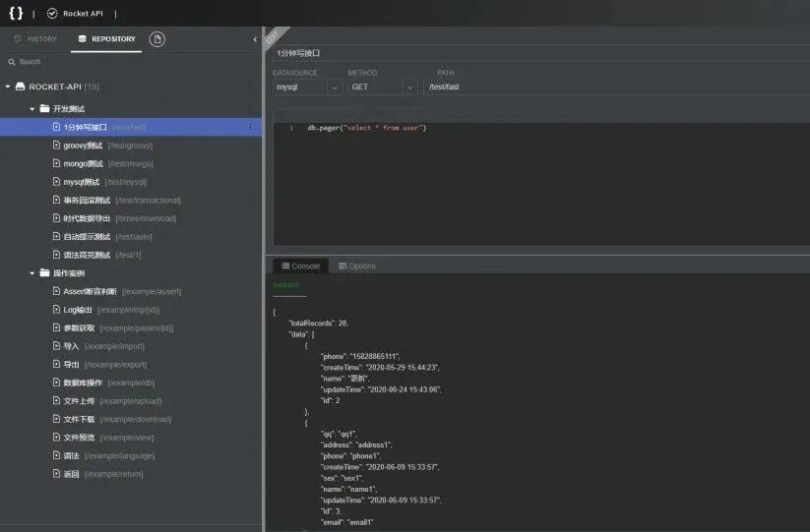Open more options for 1分钟写接口 row
Viewport: 810px width, 532px height.
coord(250,127)
